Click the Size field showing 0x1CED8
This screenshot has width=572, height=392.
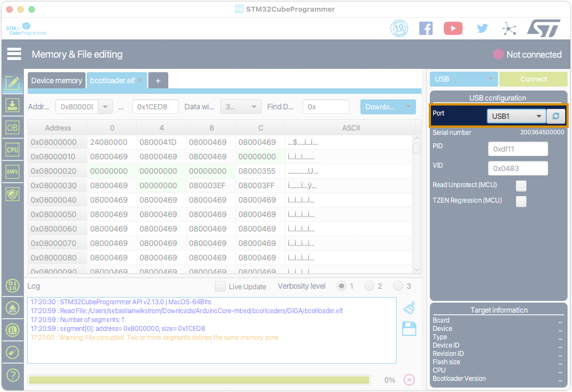coord(155,107)
